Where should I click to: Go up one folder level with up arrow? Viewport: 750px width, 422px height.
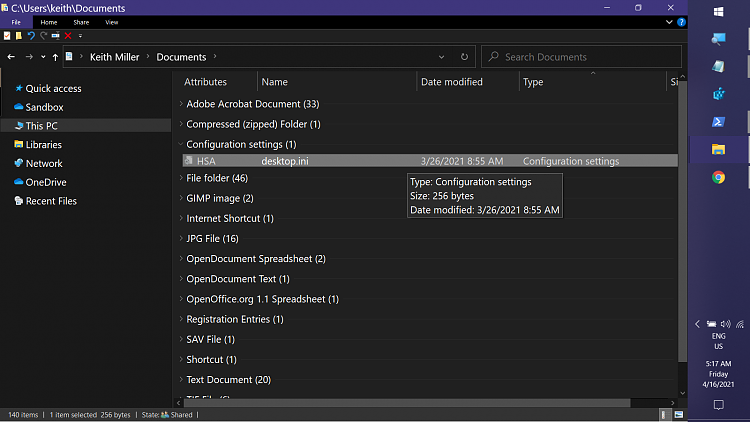55,57
